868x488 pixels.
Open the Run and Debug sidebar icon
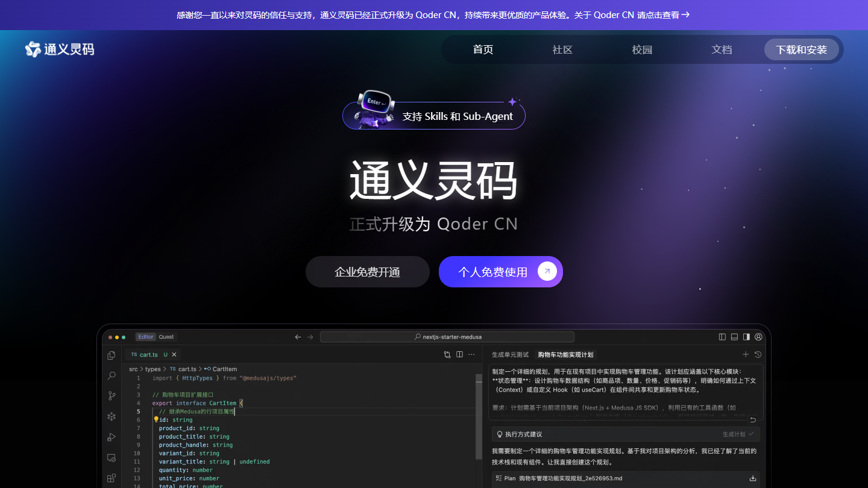[x=112, y=437]
